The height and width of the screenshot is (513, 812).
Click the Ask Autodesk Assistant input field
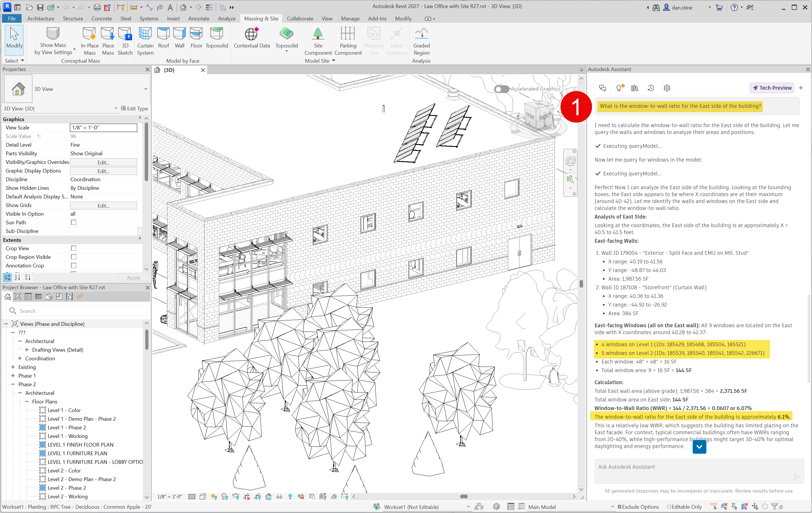tap(699, 471)
